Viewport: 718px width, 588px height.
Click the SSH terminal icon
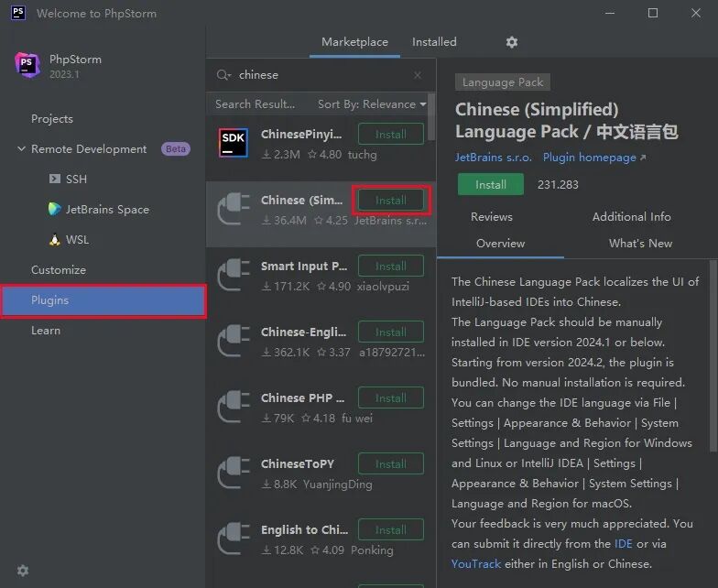(x=55, y=179)
